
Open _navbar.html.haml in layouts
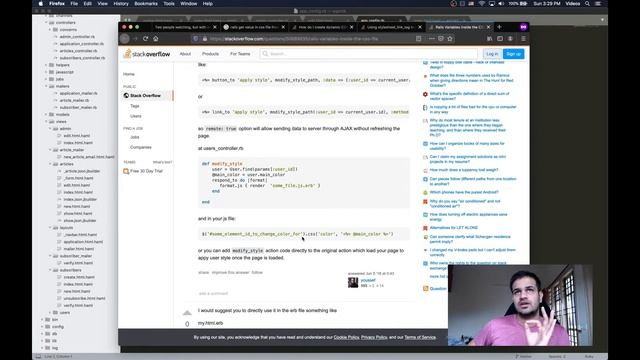click(x=80, y=235)
